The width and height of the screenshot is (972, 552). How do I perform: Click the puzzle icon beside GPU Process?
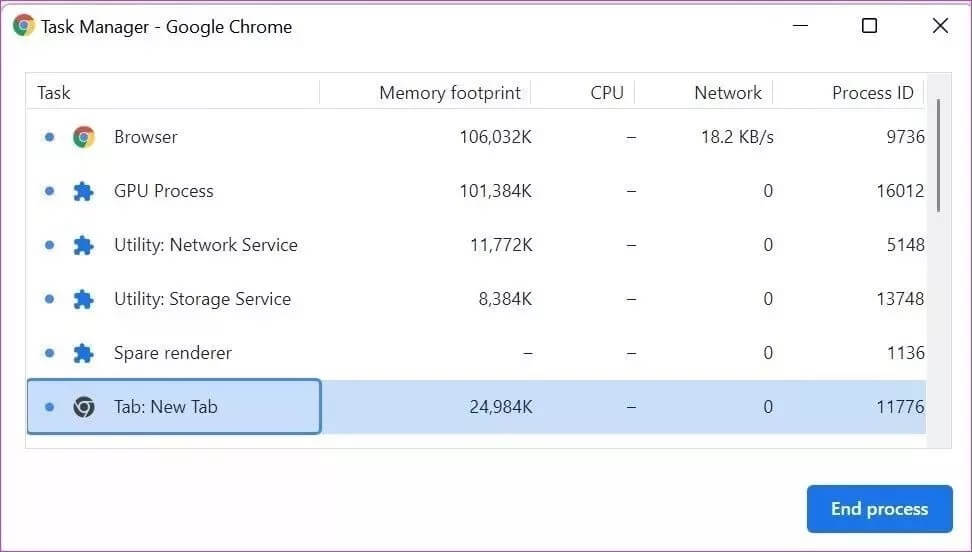84,191
